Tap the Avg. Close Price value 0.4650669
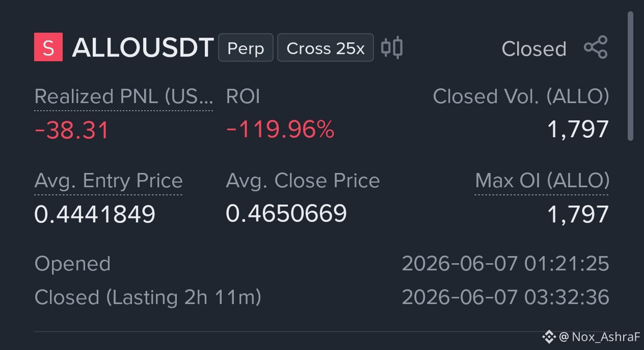Screen dimensions: 644x350 286,214
